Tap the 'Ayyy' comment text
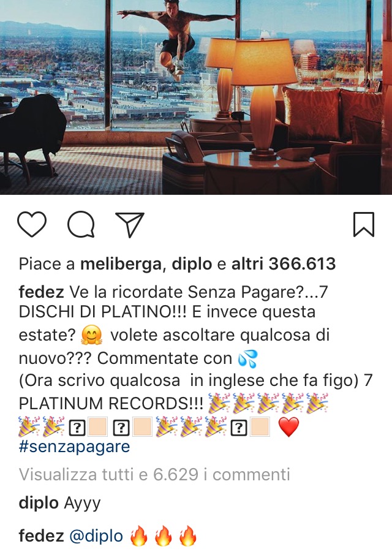 pos(82,504)
